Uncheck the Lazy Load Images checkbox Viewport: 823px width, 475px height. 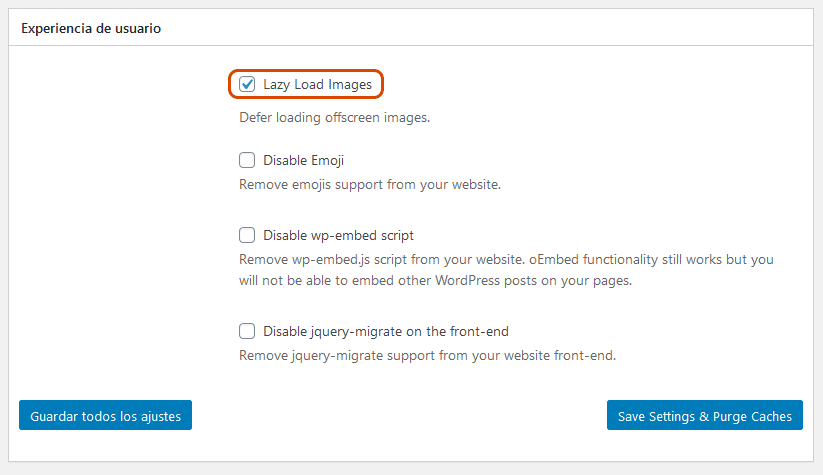[247, 85]
